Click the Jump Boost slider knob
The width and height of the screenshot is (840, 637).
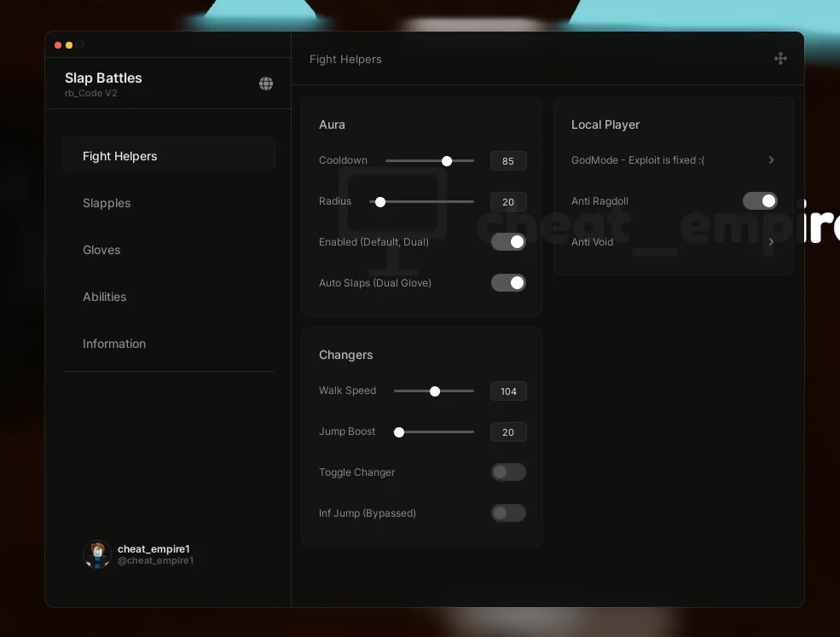pyautogui.click(x=399, y=432)
